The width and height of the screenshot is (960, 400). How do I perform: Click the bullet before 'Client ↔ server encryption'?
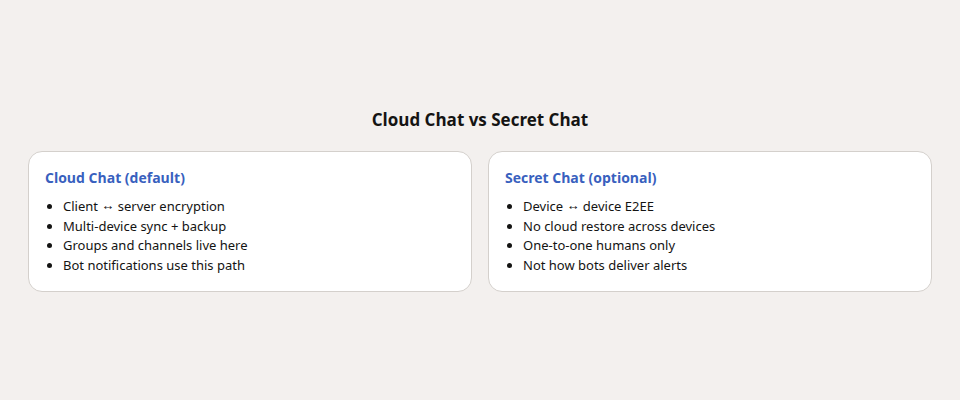coord(50,207)
